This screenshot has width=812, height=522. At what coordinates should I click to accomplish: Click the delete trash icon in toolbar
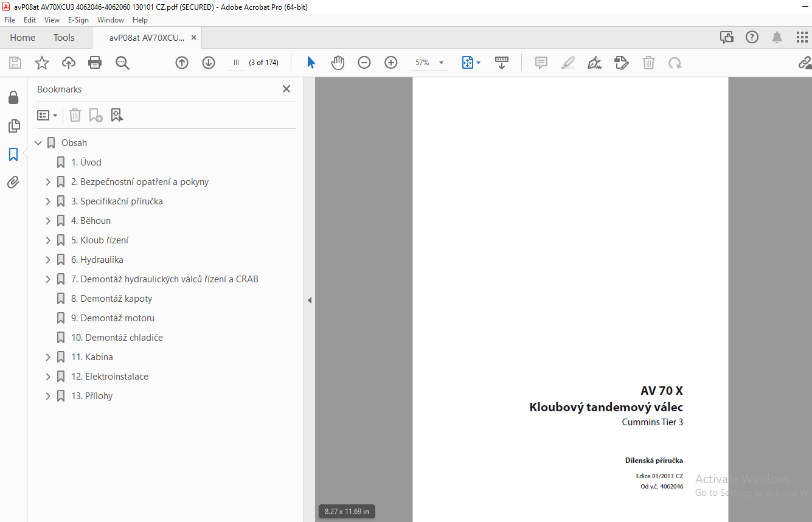[649, 63]
